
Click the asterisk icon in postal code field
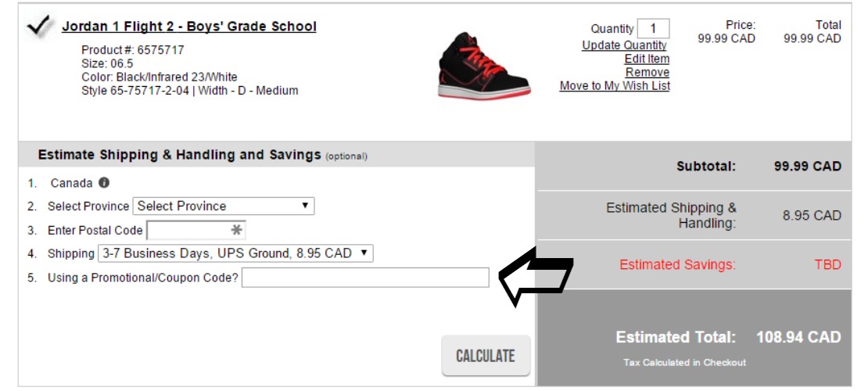tap(236, 230)
